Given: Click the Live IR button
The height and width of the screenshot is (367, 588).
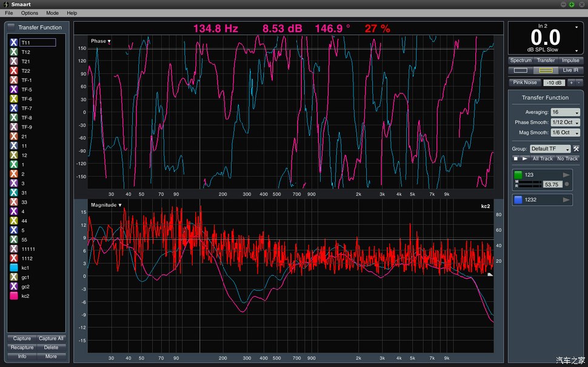Looking at the screenshot, I should pos(570,70).
